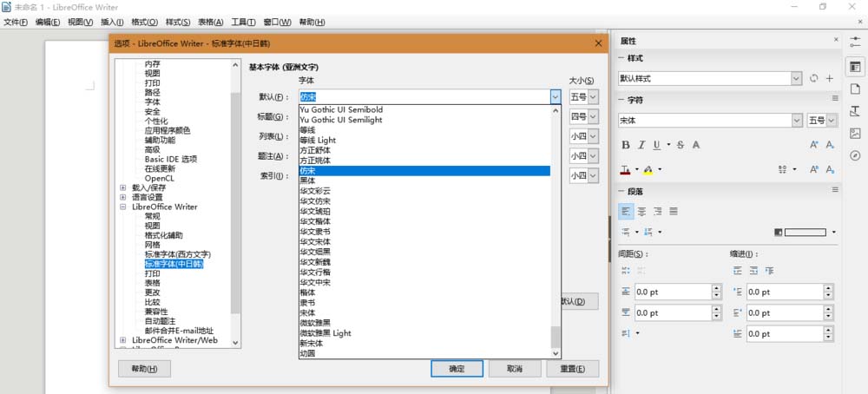
Task: Update selected style icon in sidebar
Action: click(814, 79)
